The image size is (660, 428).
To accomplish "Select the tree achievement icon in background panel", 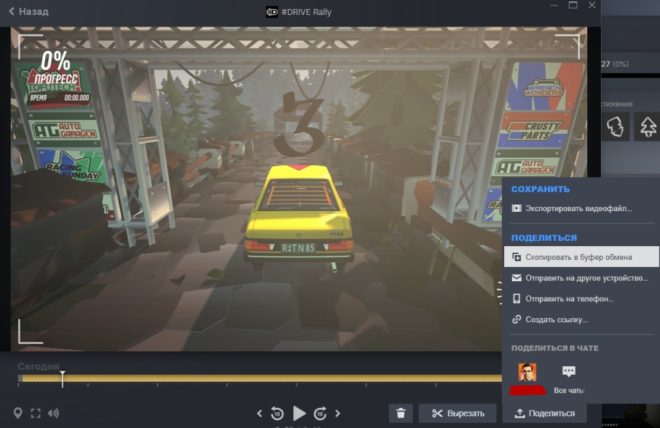I will [648, 127].
